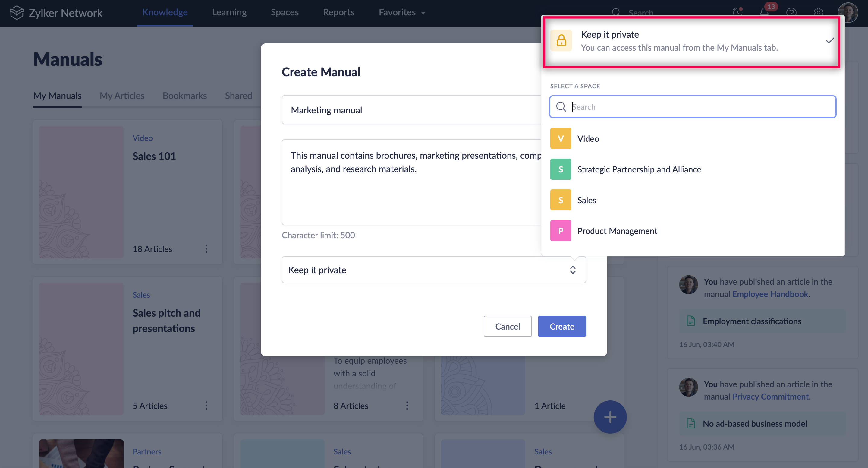Switch to the My Articles tab

click(x=122, y=96)
